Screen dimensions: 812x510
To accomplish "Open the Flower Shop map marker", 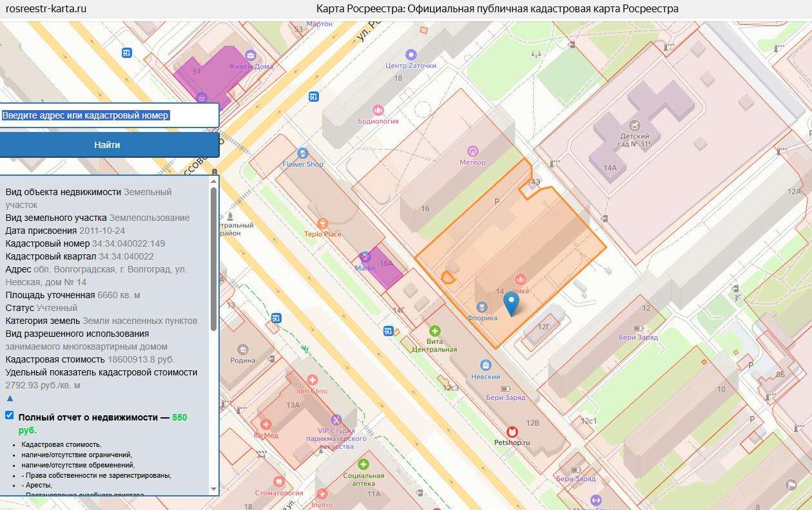I will 303,153.
